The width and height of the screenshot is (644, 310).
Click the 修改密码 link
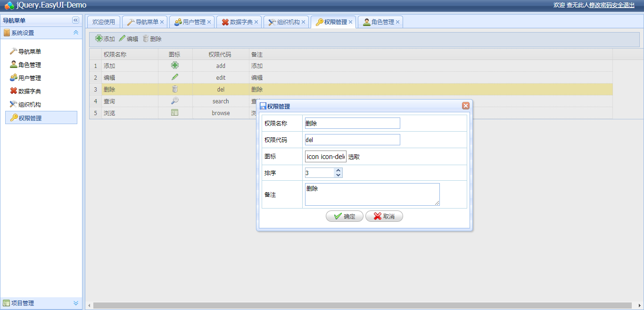(601, 5)
